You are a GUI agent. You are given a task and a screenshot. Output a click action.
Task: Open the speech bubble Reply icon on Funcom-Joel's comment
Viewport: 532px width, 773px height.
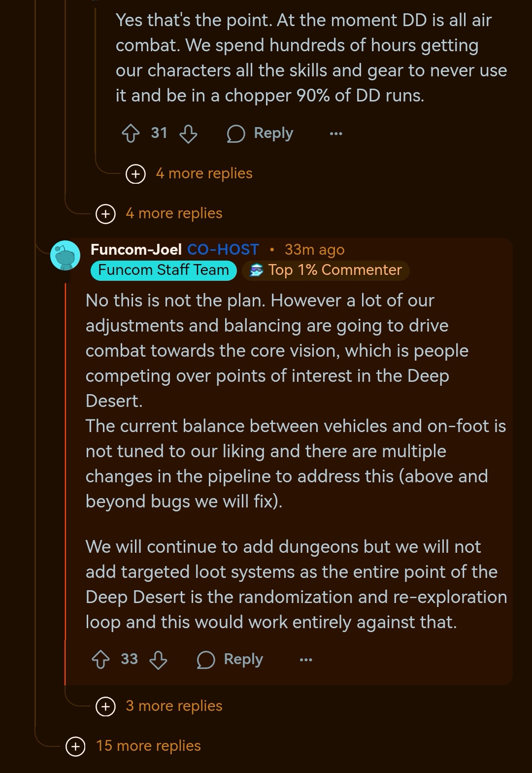pos(206,659)
